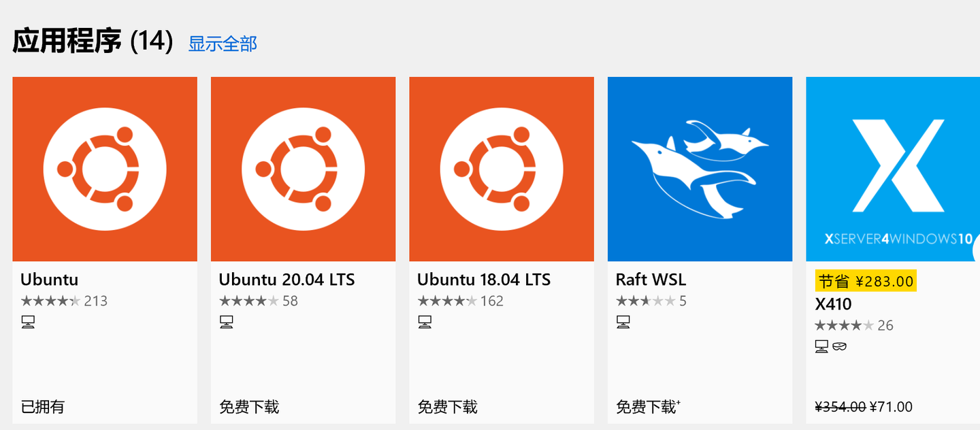This screenshot has height=430, width=980.
Task: Select the Raft WSL title
Action: coord(651,280)
